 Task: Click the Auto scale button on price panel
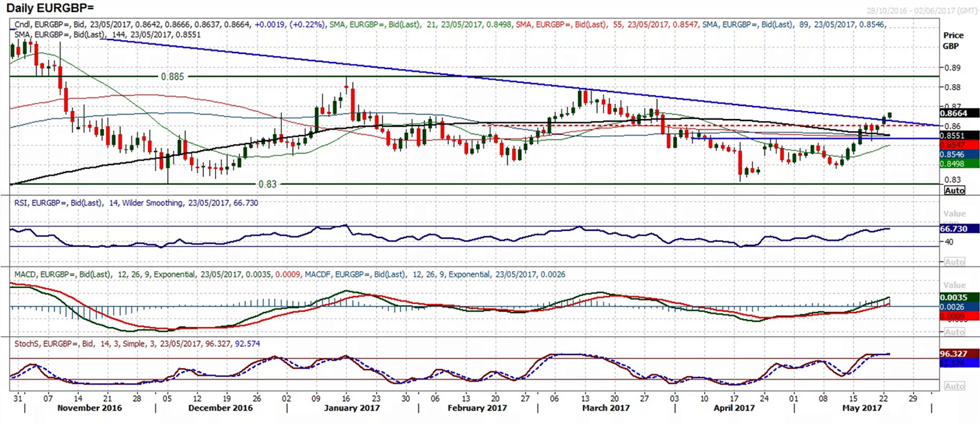pos(954,190)
